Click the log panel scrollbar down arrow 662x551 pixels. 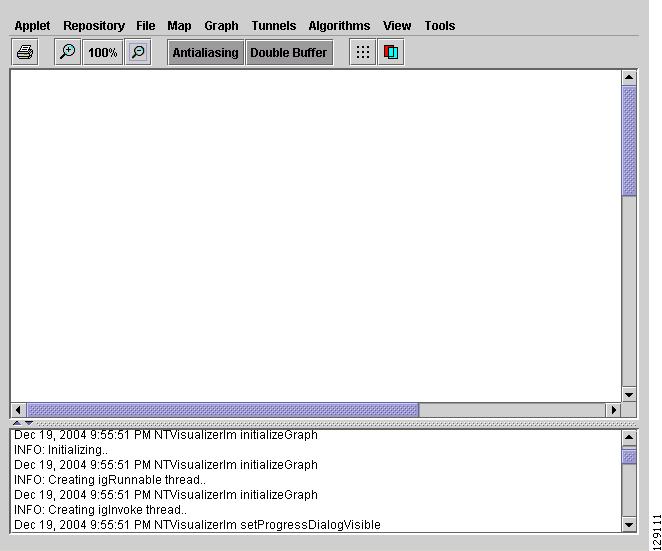(x=629, y=525)
